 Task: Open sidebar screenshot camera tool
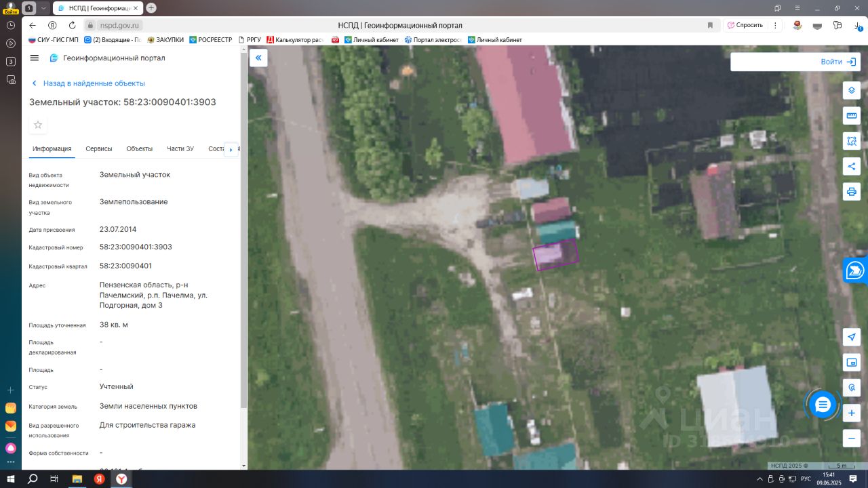11,79
